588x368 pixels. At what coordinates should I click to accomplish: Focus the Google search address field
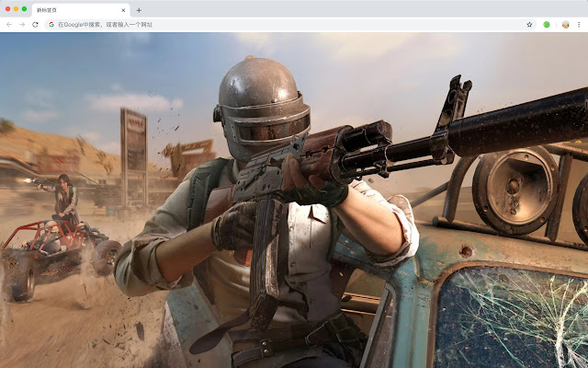tap(291, 25)
